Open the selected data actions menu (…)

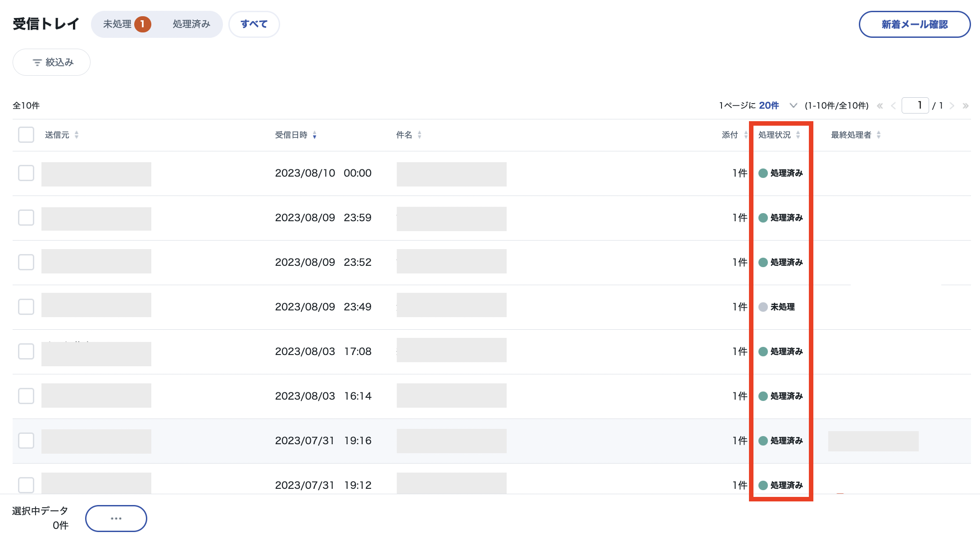point(116,518)
